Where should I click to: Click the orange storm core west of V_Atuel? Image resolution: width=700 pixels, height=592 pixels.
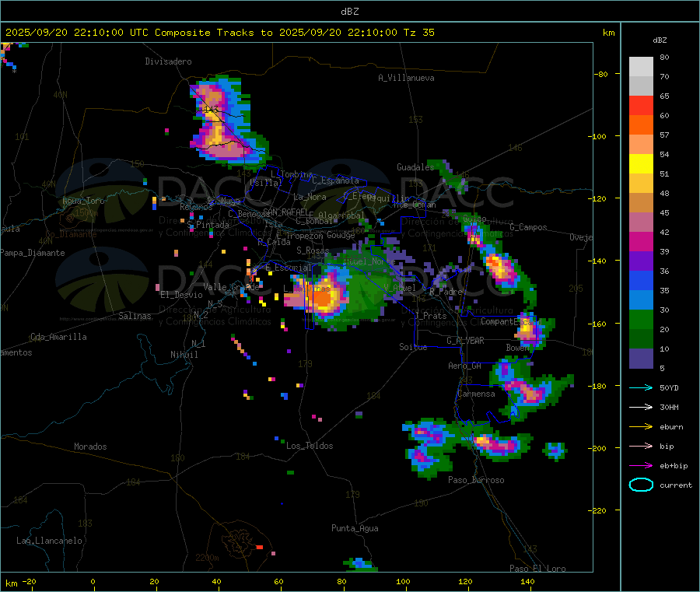325,298
